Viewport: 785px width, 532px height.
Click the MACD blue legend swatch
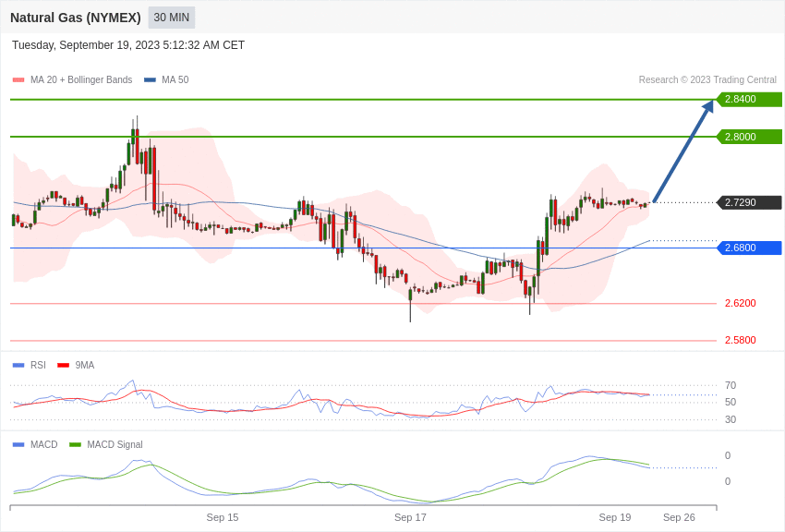tap(18, 445)
